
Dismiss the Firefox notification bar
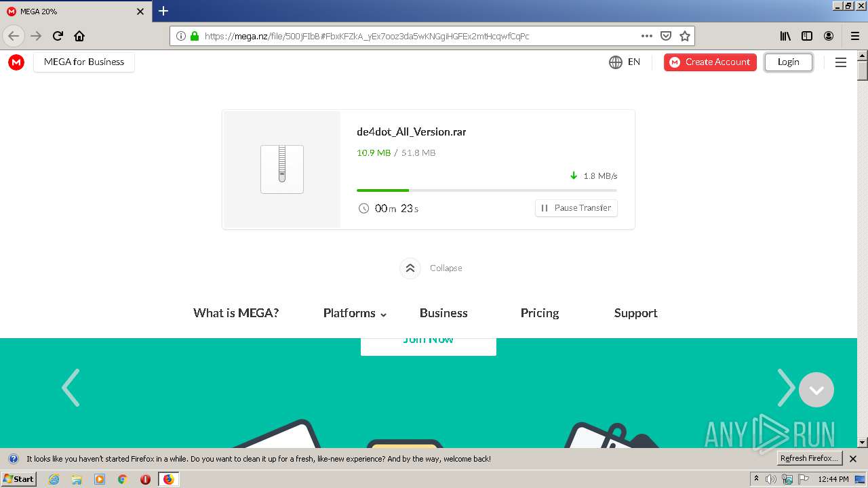854,459
